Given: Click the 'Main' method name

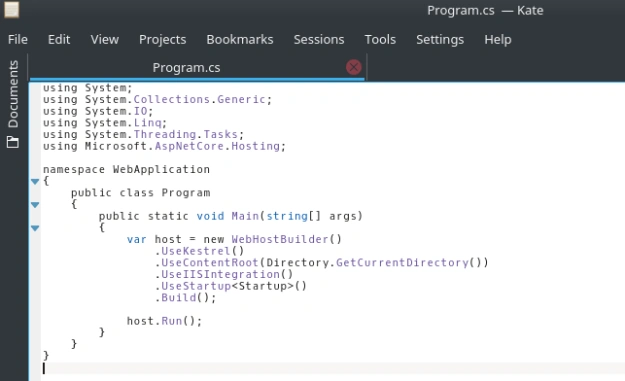Looking at the screenshot, I should (245, 216).
